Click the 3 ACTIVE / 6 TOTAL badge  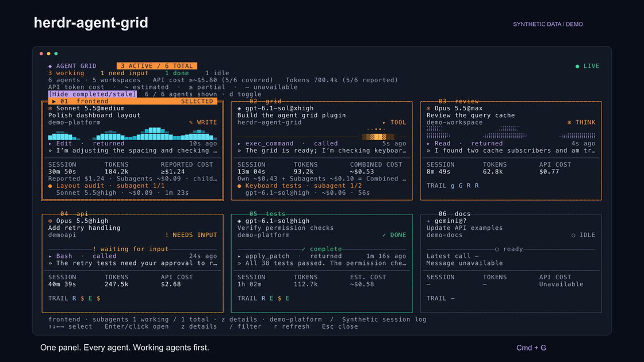[x=157, y=66]
